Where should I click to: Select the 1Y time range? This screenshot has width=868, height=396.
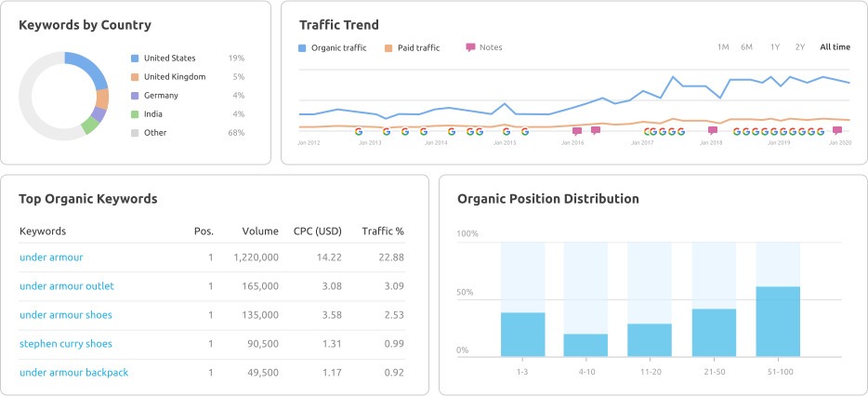[x=775, y=47]
